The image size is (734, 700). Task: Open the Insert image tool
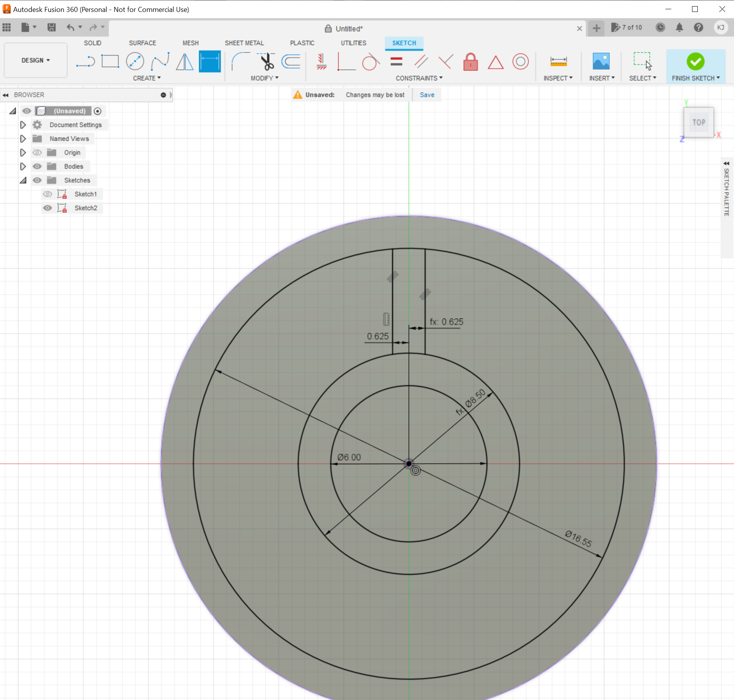pos(601,62)
